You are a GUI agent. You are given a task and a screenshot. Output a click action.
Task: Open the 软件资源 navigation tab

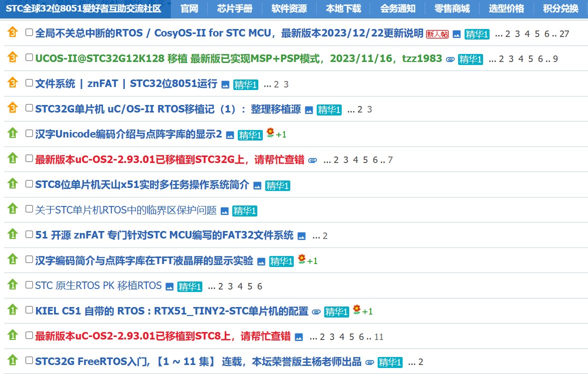[289, 8]
